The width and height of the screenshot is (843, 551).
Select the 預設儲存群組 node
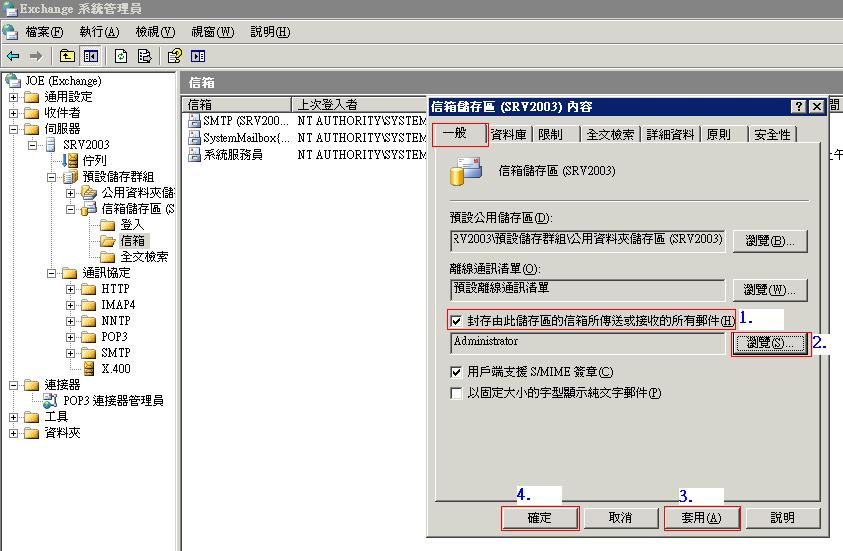(x=118, y=177)
